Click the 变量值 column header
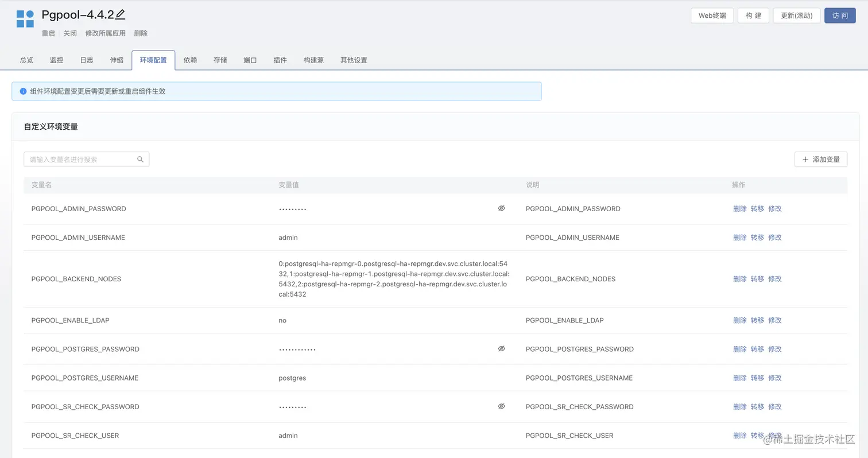 coord(289,185)
